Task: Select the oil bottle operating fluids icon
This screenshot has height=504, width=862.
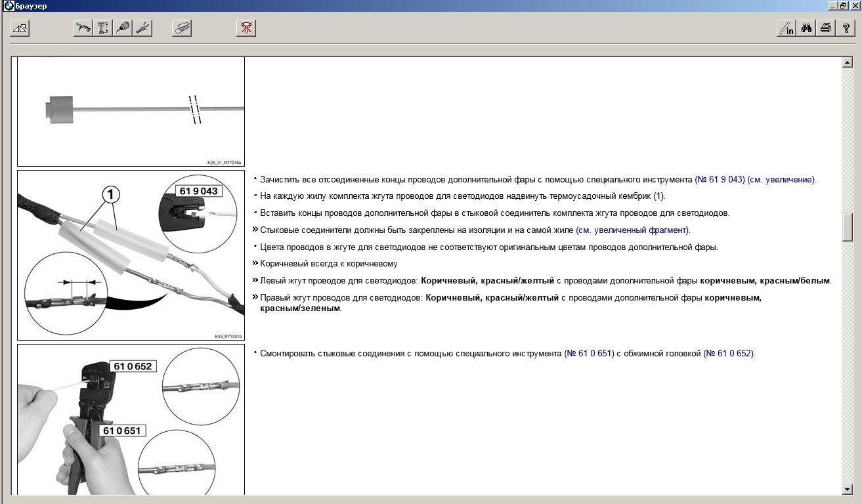Action: (x=123, y=28)
